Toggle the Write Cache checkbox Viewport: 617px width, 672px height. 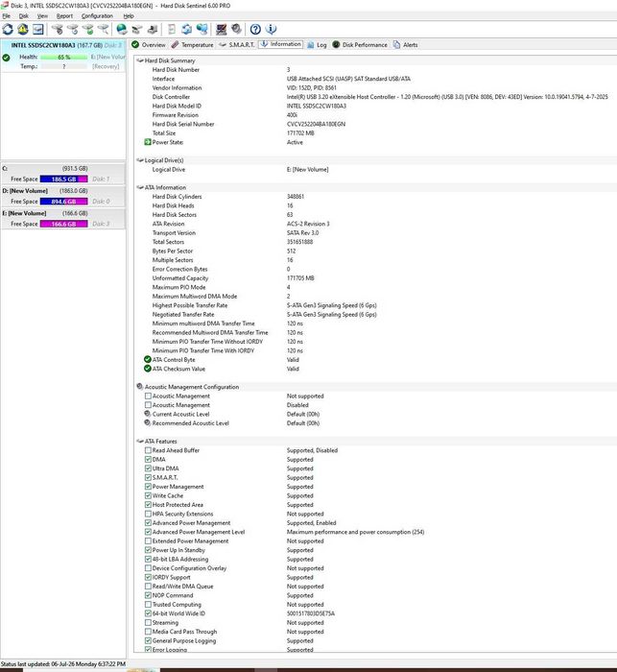[148, 495]
